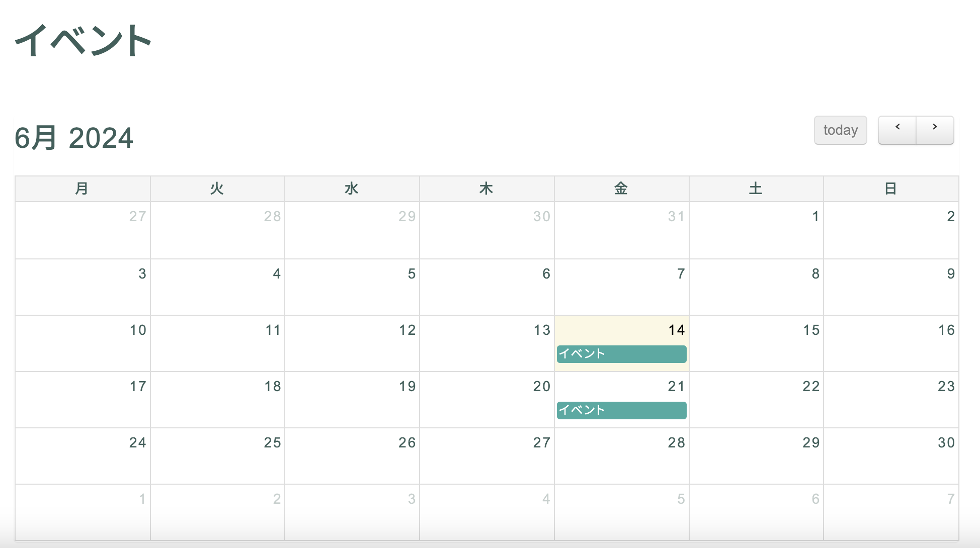The width and height of the screenshot is (980, 548).
Task: Select the June 30 date cell
Action: 891,456
